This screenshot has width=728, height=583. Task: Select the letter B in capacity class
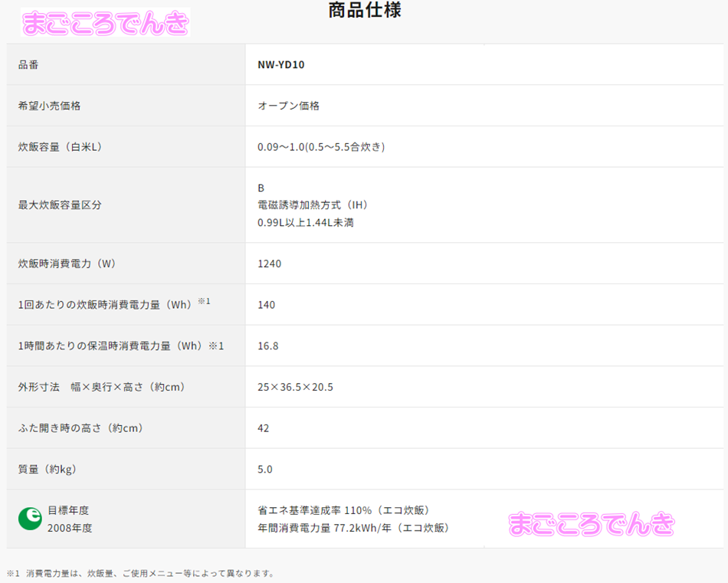[261, 188]
